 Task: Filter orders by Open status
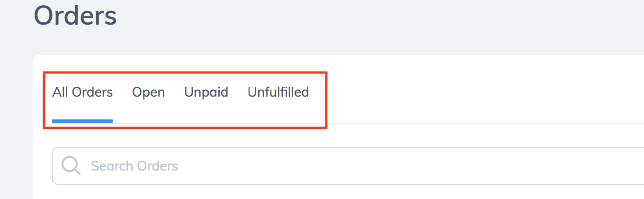click(148, 92)
